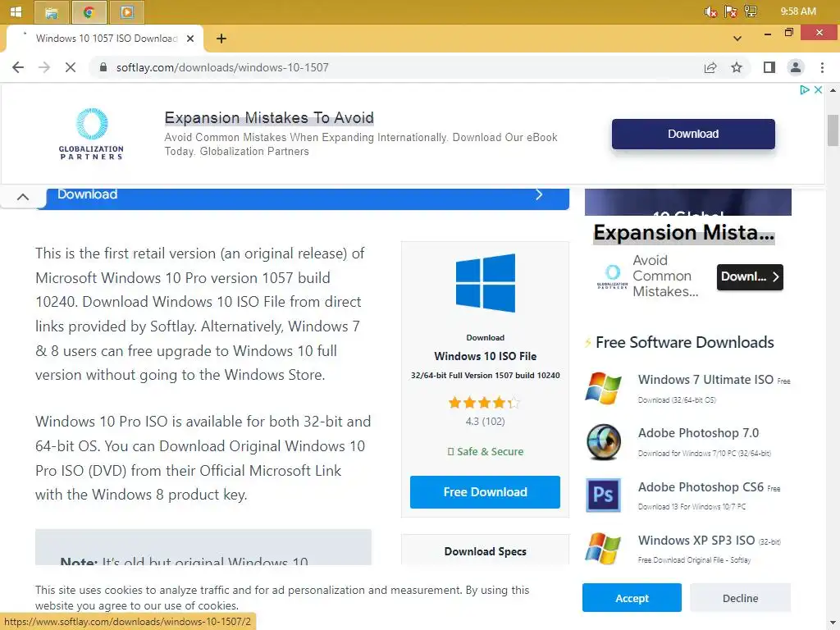Viewport: 840px width, 630px height.
Task: Click the 9:58 AM system clock
Action: pyautogui.click(x=798, y=11)
